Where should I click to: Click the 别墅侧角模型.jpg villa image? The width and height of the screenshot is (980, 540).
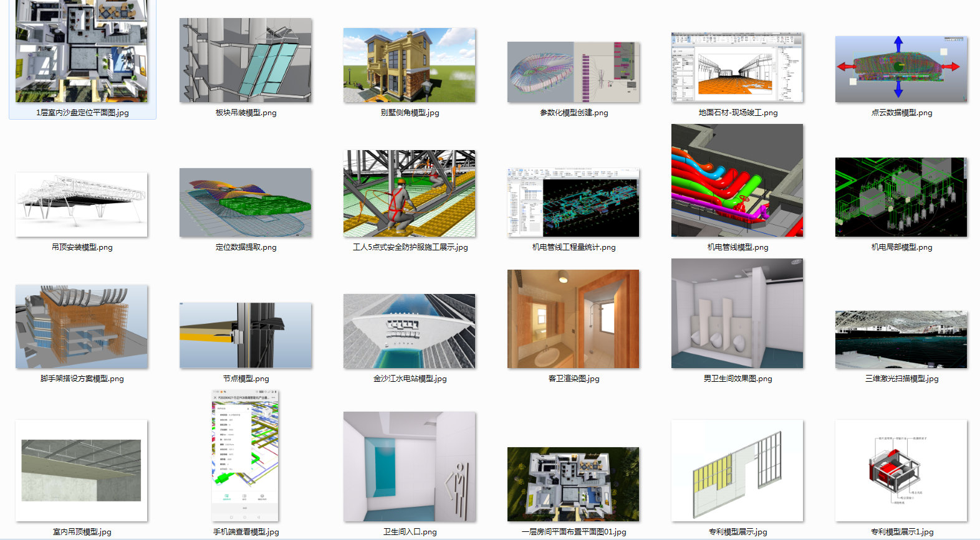pyautogui.click(x=409, y=65)
